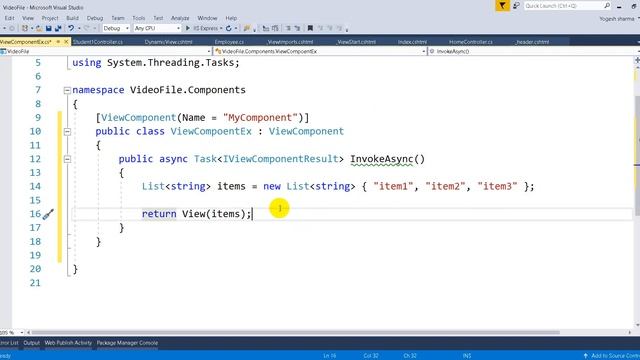Open the Project menu
This screenshot has height=360, width=640.
click(x=50, y=18)
